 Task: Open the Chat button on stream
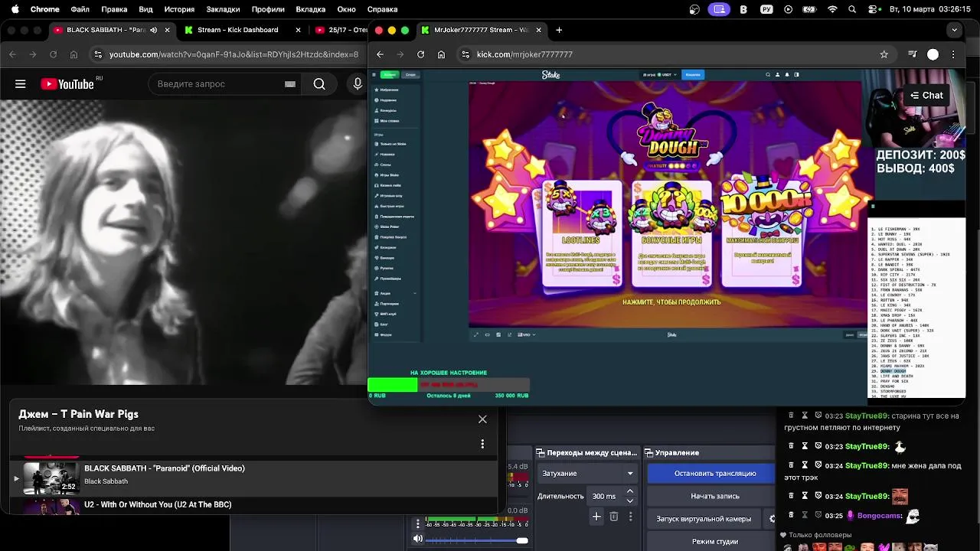pos(926,96)
